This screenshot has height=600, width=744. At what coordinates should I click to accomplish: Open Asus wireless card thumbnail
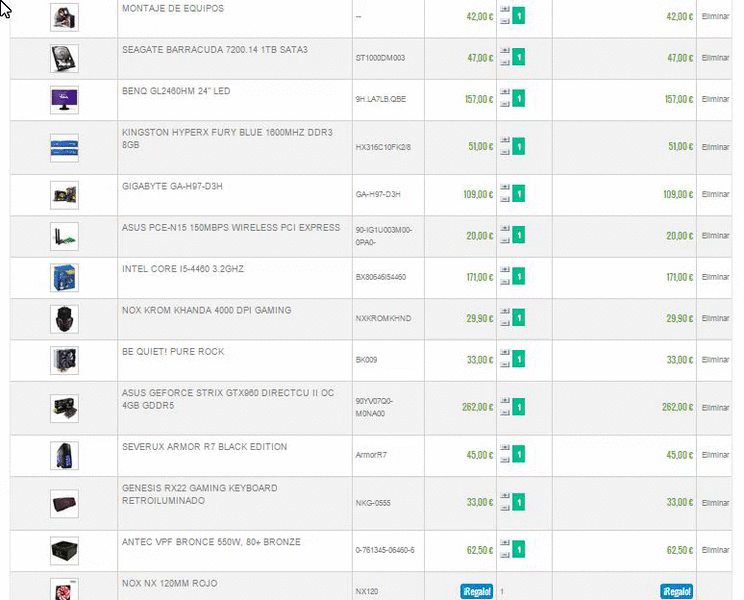pyautogui.click(x=65, y=236)
